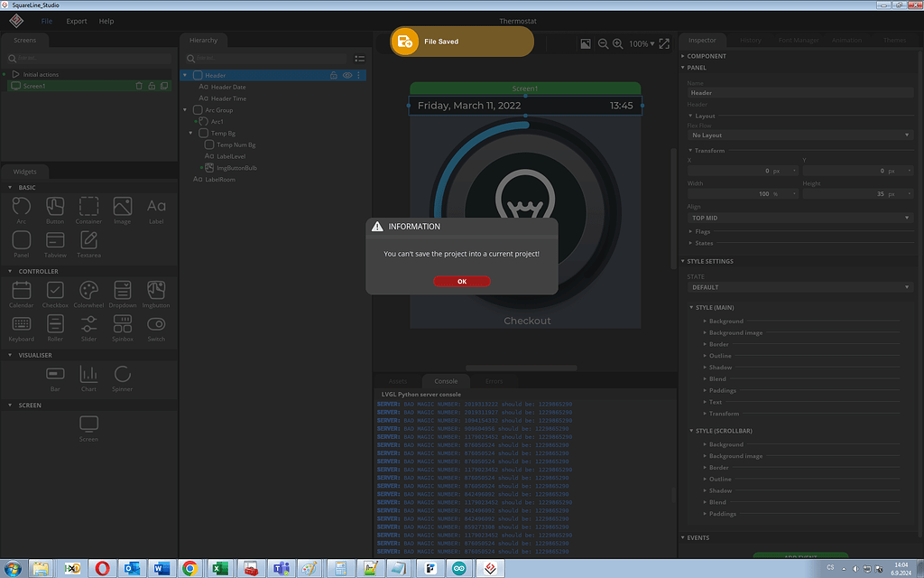Collapse the Temp Bg tree node
This screenshot has height=578, width=924.
pyautogui.click(x=190, y=134)
